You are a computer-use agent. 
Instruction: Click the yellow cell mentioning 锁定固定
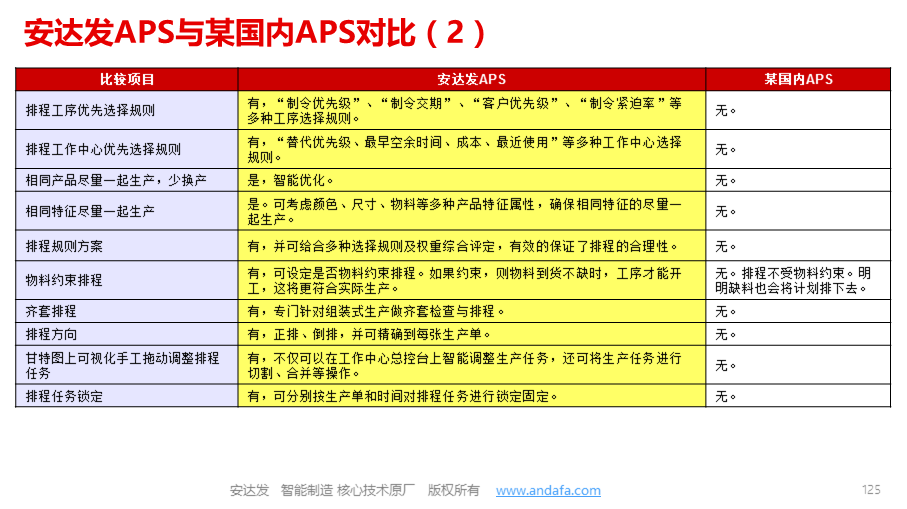(x=471, y=396)
